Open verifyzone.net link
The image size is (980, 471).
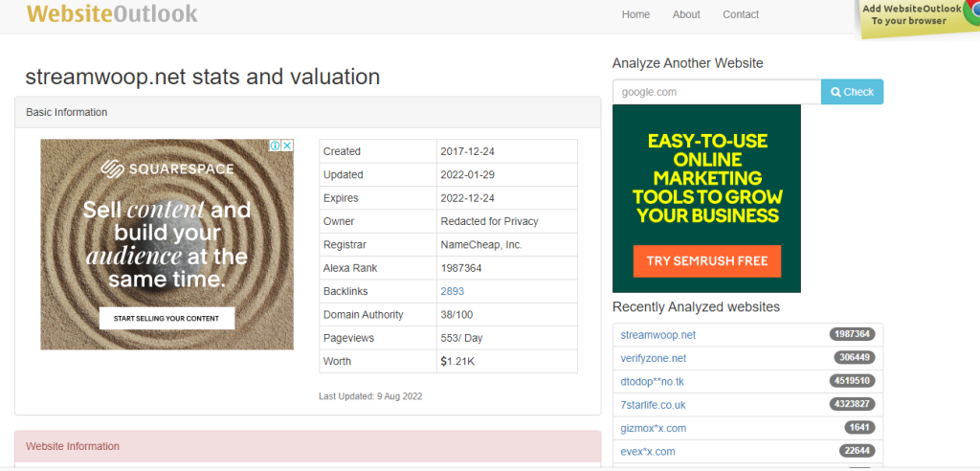(653, 358)
